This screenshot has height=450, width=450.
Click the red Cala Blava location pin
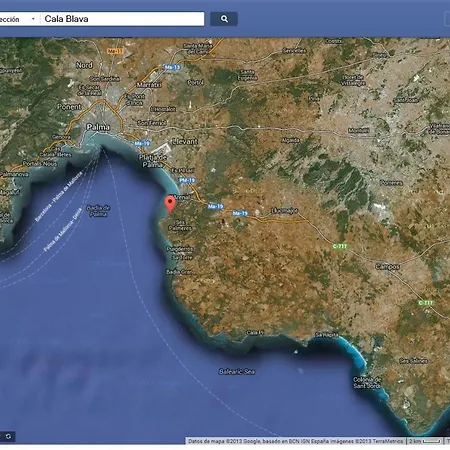tap(170, 204)
